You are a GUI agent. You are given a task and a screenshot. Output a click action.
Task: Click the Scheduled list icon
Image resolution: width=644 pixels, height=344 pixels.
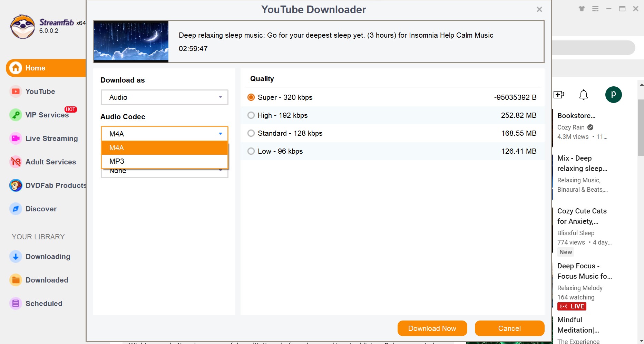[16, 304]
